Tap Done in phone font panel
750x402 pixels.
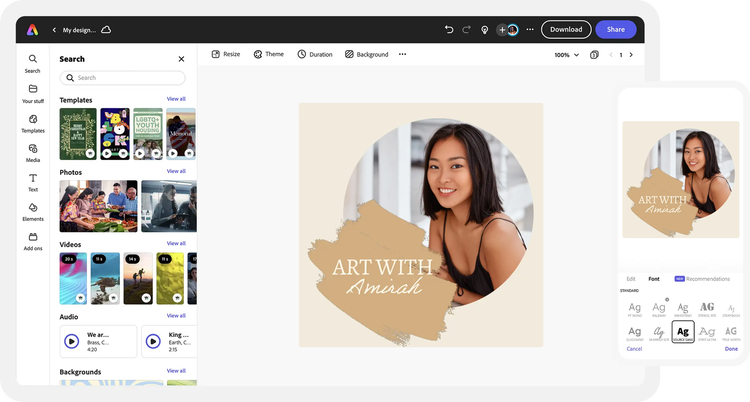coord(731,349)
